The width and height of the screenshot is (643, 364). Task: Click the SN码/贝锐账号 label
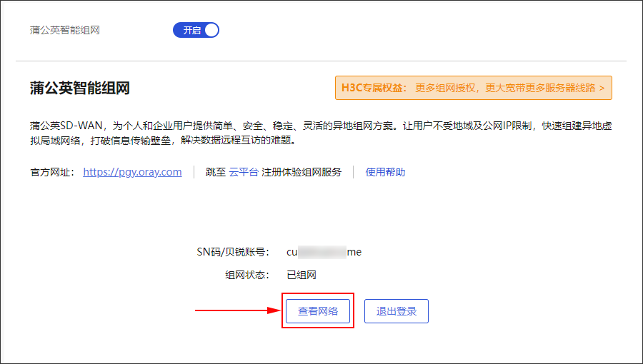click(233, 252)
